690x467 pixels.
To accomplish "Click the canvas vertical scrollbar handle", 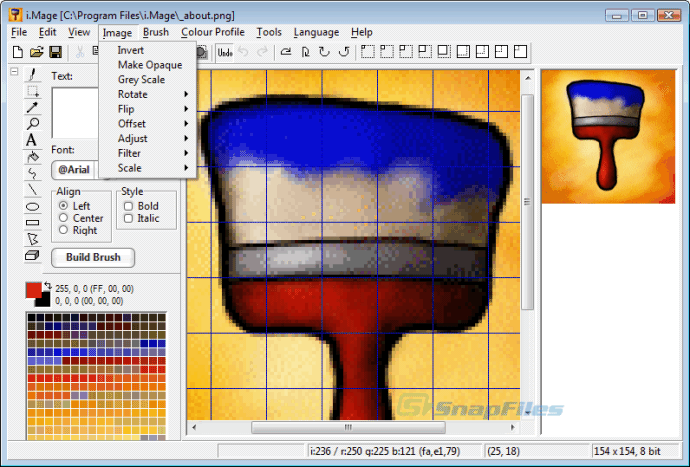I will click(x=527, y=202).
